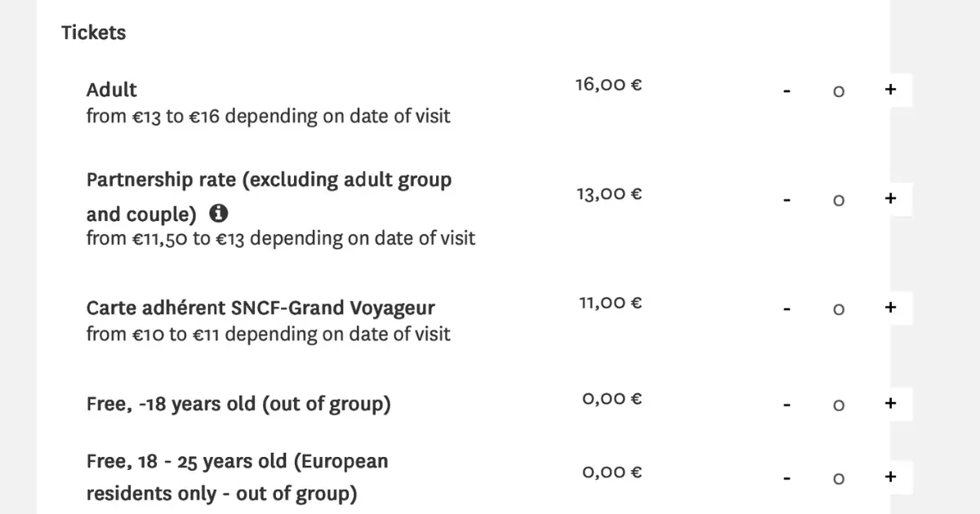
Task: Click the Partnership rate ticket title
Action: click(269, 197)
